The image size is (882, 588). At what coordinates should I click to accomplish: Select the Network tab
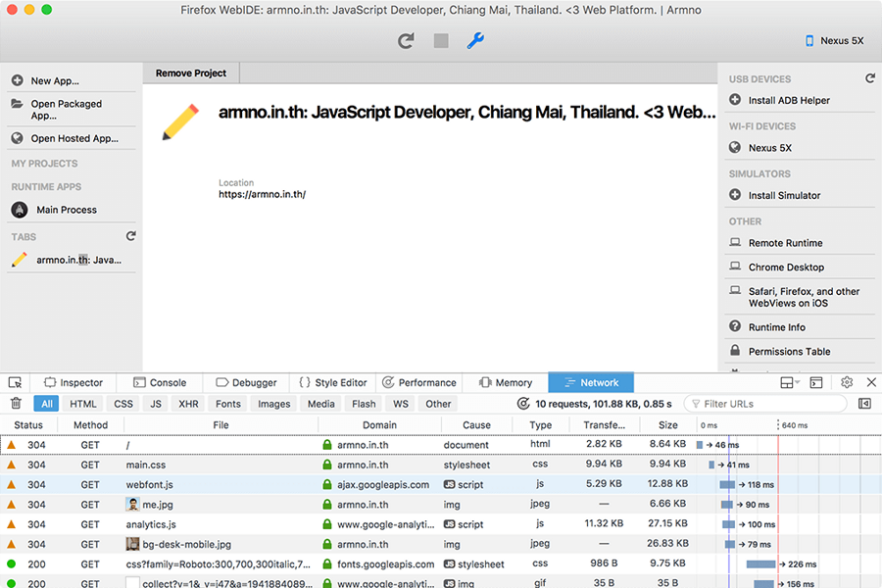pyautogui.click(x=591, y=382)
